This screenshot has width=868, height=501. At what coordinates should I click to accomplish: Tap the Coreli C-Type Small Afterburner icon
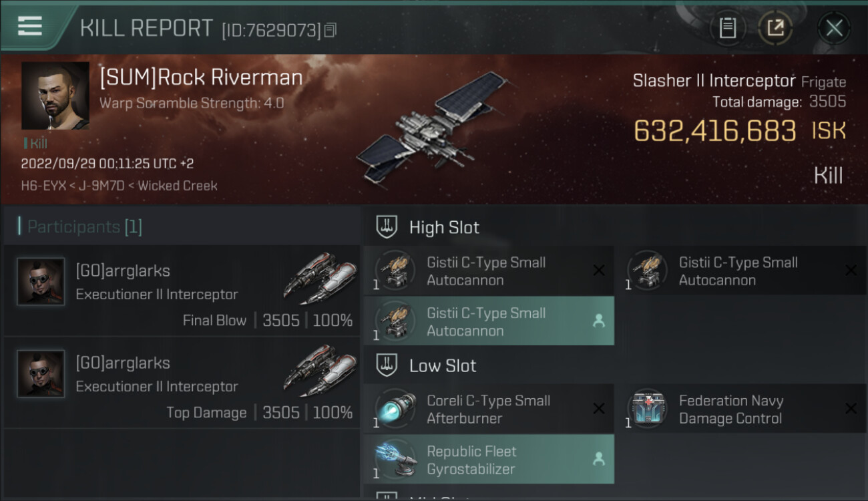tap(395, 408)
